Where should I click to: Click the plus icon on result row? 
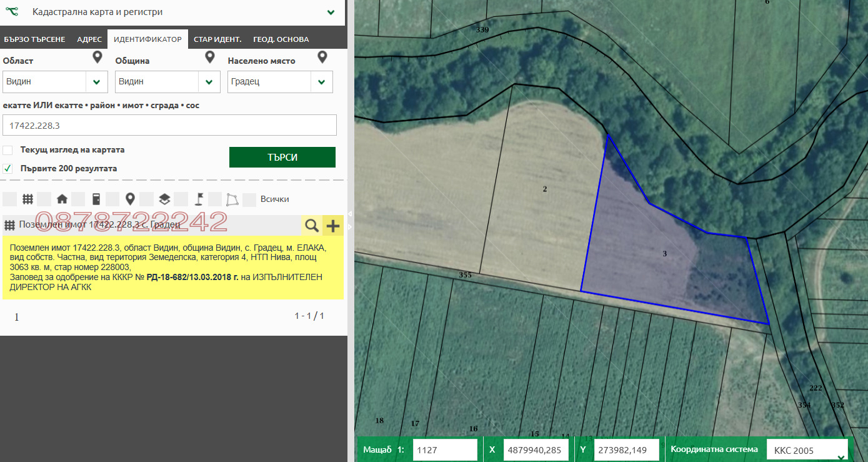click(333, 225)
